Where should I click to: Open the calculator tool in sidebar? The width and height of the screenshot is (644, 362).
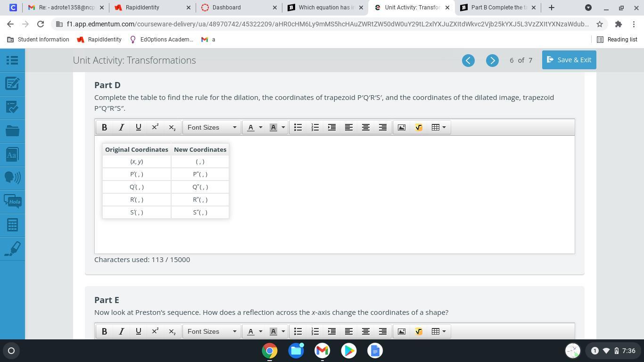[x=12, y=225]
